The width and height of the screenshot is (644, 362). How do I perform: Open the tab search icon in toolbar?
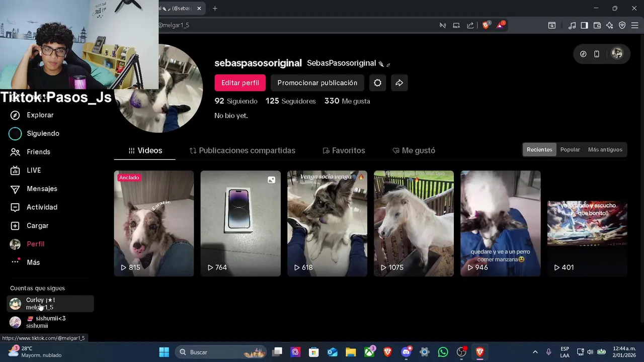point(552,25)
